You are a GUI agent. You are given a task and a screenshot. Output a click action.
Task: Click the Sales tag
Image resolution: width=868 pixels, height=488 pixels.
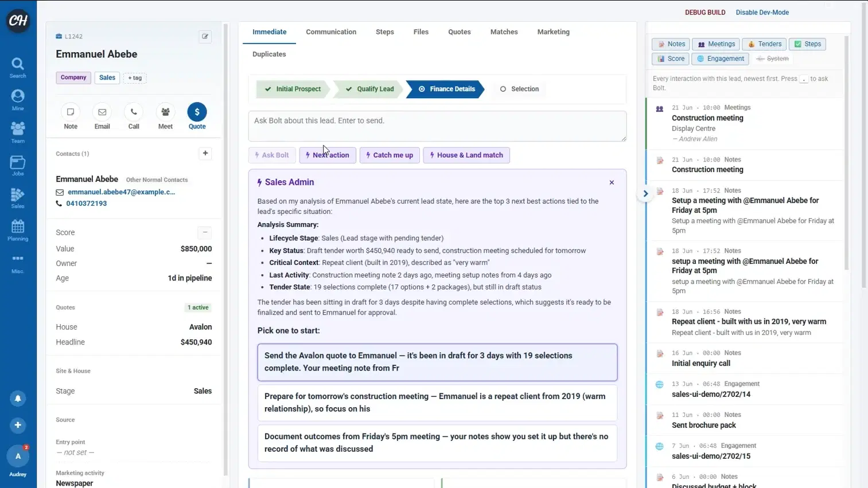pos(107,78)
